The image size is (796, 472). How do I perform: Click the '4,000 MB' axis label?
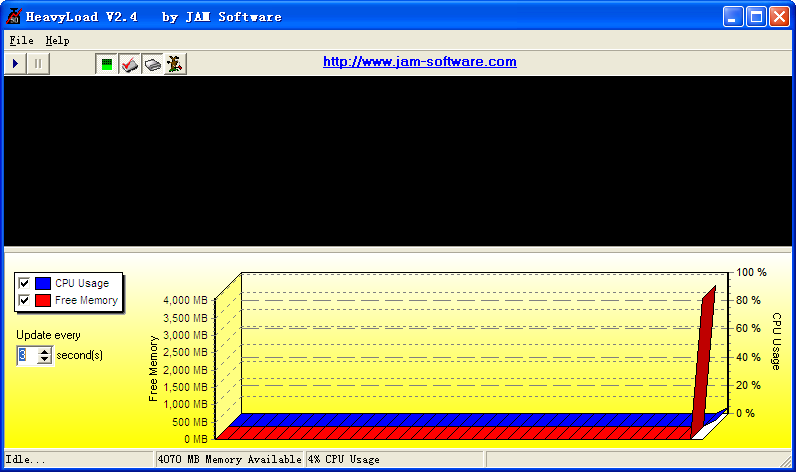click(185, 300)
